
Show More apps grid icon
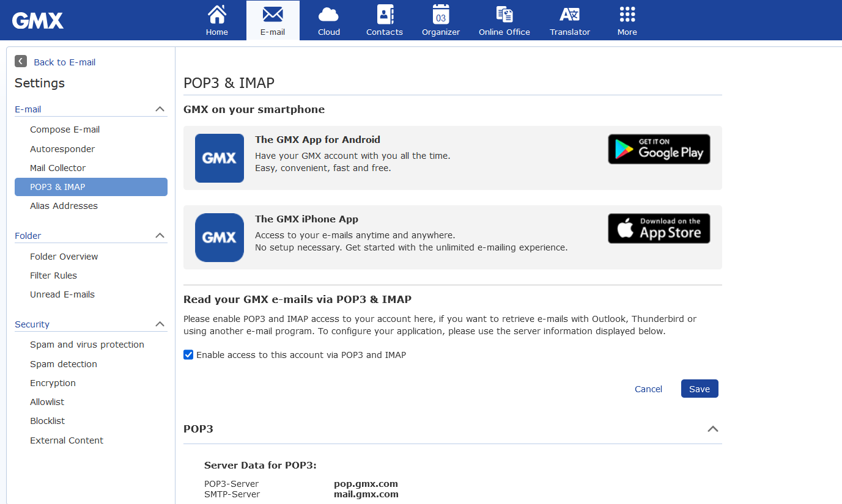point(627,14)
